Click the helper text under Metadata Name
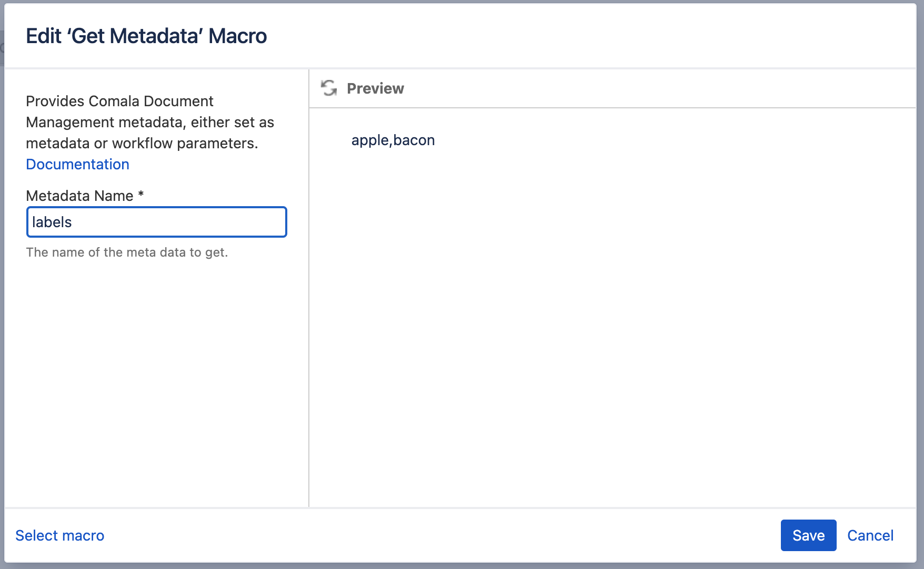 click(127, 252)
